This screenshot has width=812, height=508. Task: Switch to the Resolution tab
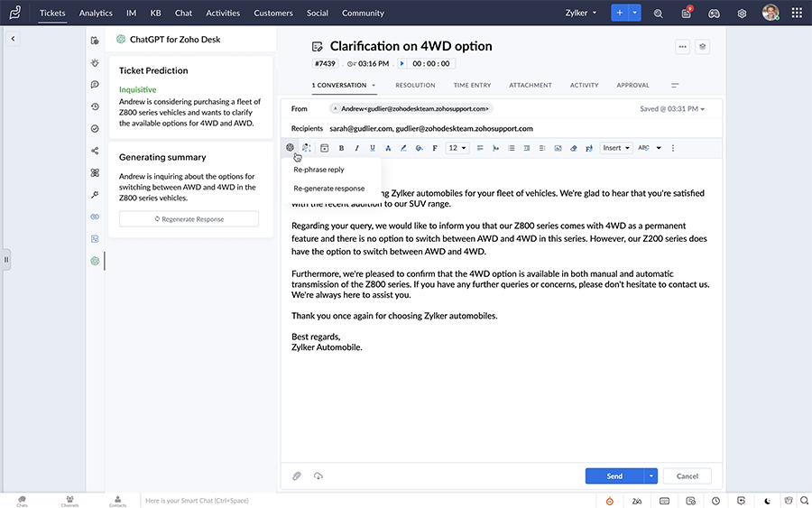[415, 86]
